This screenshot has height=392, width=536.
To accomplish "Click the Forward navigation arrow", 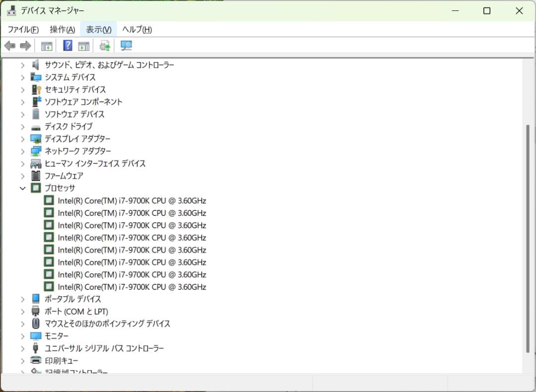I will point(24,45).
